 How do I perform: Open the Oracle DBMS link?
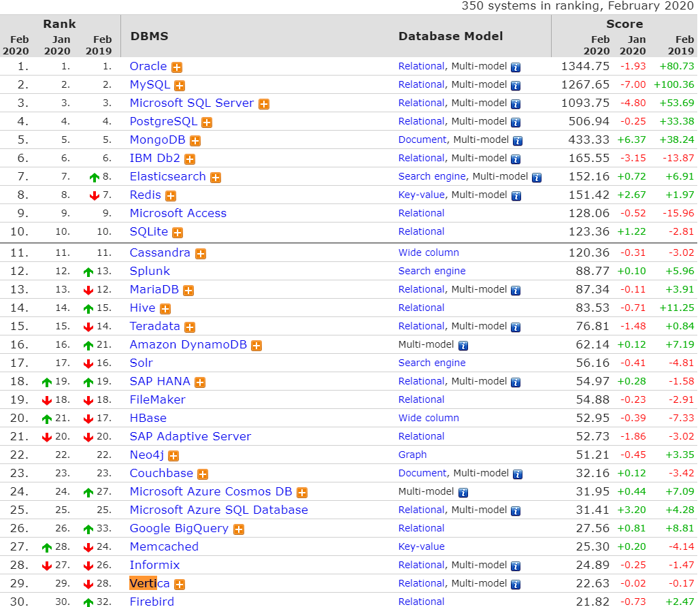(148, 66)
